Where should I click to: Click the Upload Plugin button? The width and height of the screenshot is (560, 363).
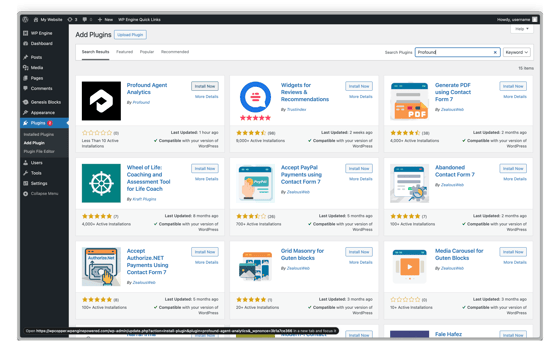point(130,35)
